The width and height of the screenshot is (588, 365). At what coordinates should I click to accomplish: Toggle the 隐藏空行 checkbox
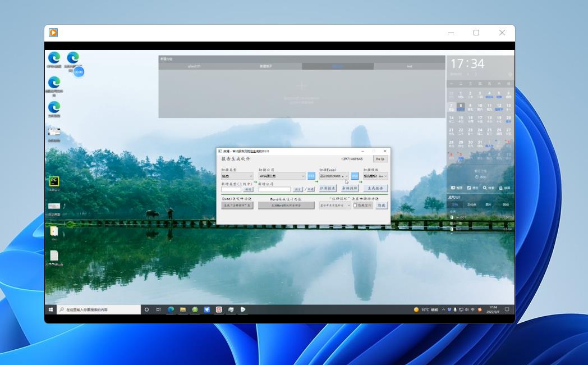[355, 206]
